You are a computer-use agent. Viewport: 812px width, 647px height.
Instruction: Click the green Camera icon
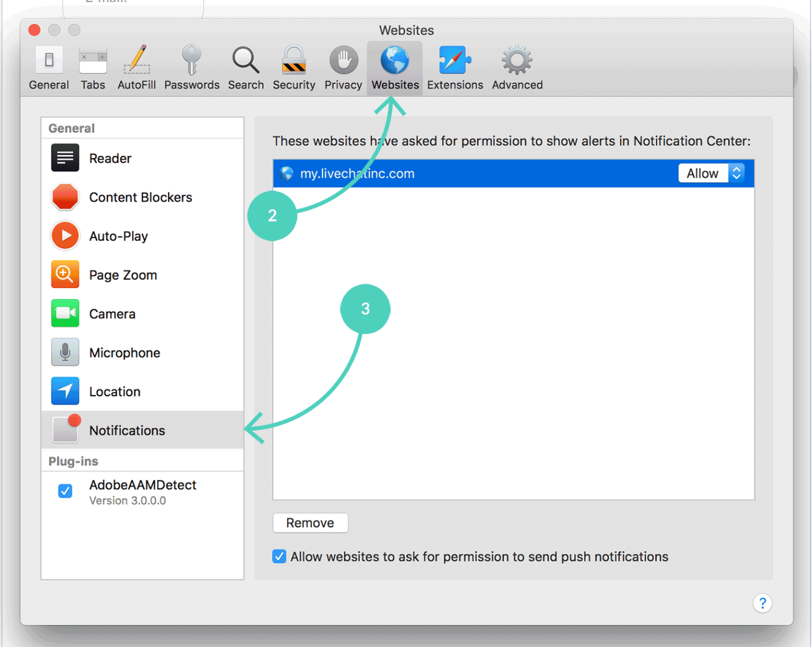click(65, 314)
